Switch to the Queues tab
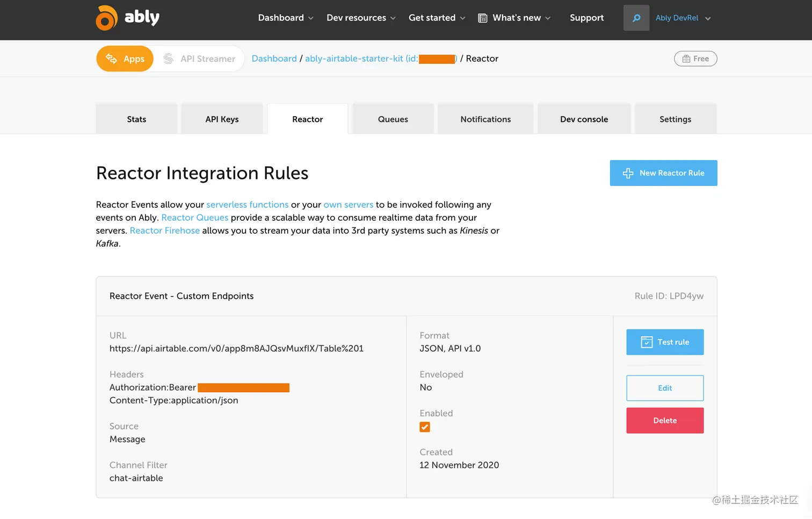The image size is (812, 519). 393,119
